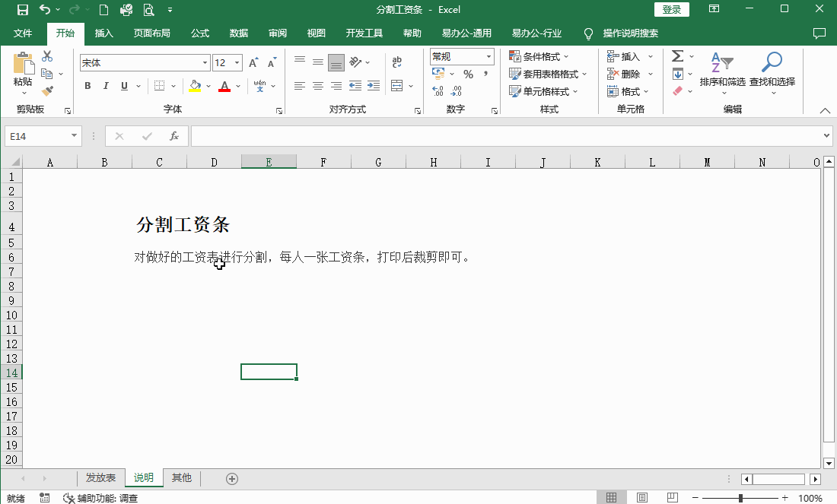Apply center horizontal alignment
The height and width of the screenshot is (504, 837).
coord(317,86)
